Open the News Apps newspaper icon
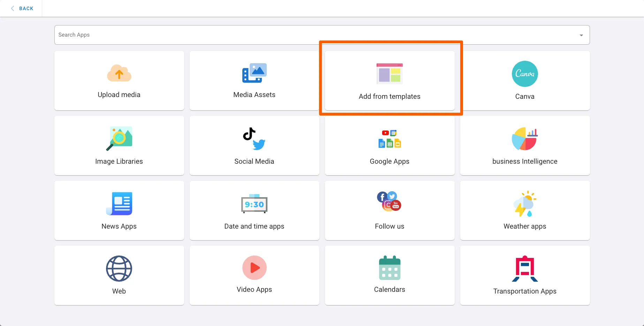644x326 pixels. pos(119,203)
